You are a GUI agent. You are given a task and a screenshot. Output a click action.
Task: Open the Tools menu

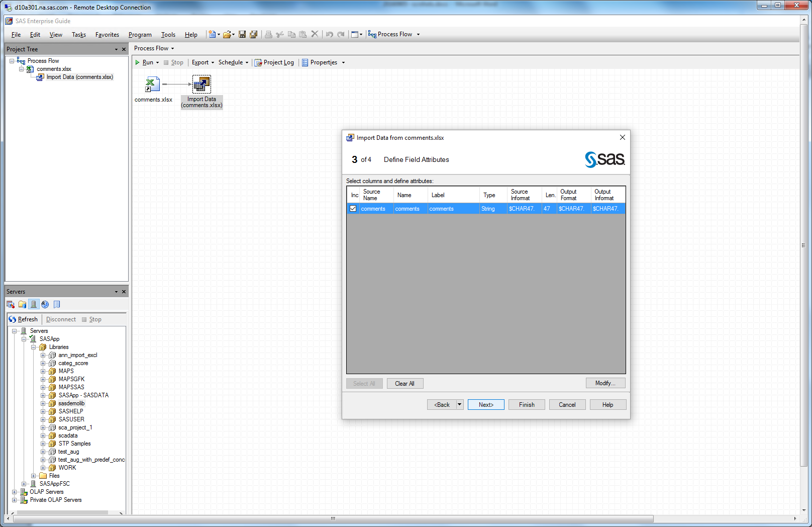168,35
